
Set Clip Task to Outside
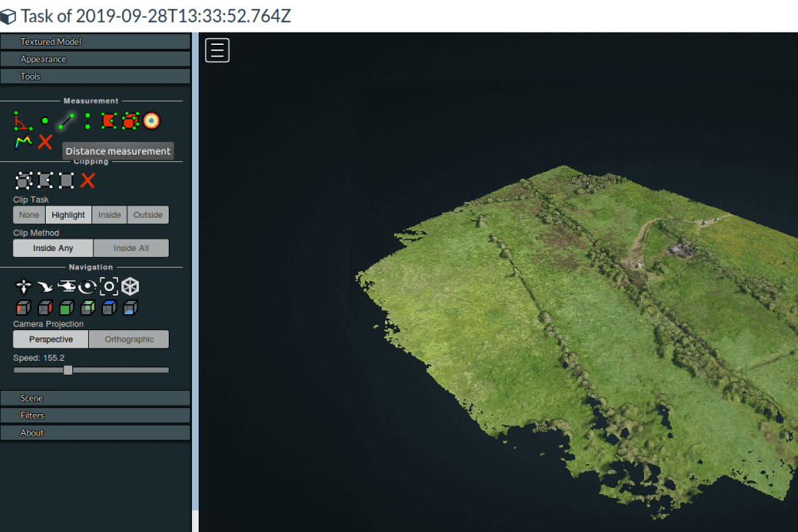[148, 214]
